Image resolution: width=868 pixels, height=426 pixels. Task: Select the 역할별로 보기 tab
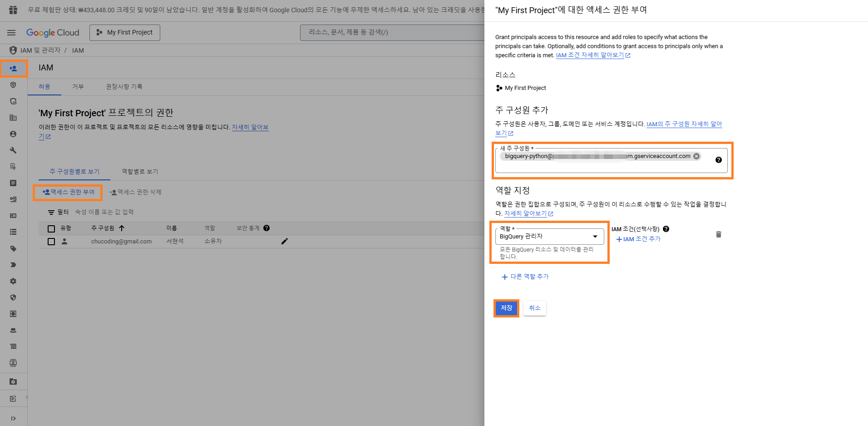pos(140,172)
